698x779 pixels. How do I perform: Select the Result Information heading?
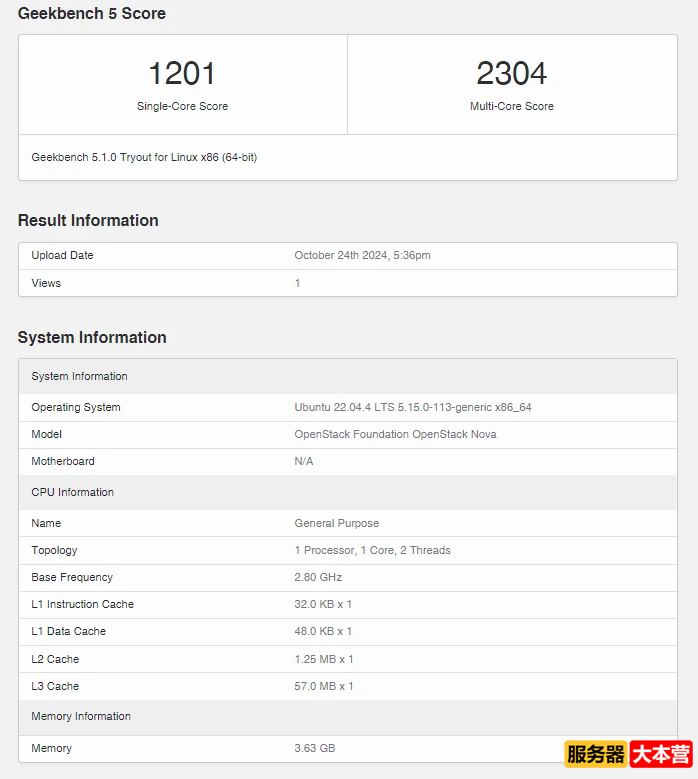pos(88,220)
